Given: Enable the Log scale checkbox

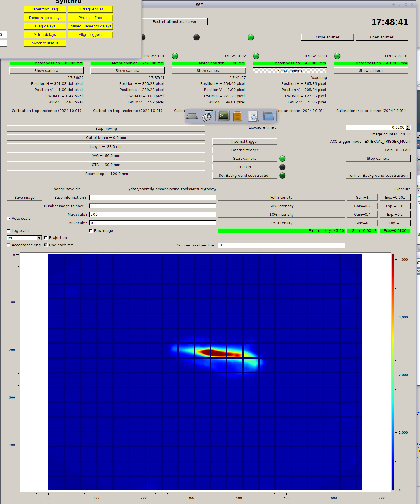Looking at the screenshot, I should (x=8, y=231).
